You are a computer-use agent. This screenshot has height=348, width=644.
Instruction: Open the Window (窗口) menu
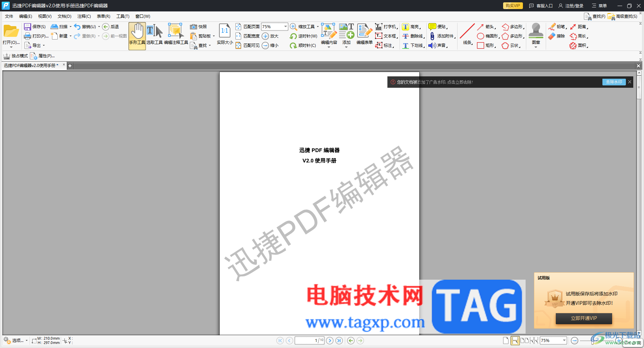coord(143,16)
